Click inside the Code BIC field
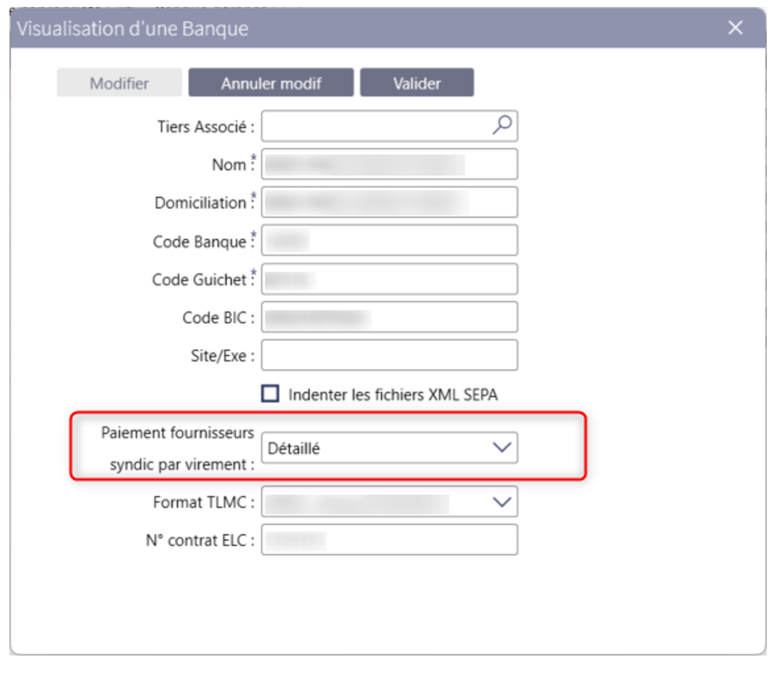The width and height of the screenshot is (784, 677). pos(389,317)
